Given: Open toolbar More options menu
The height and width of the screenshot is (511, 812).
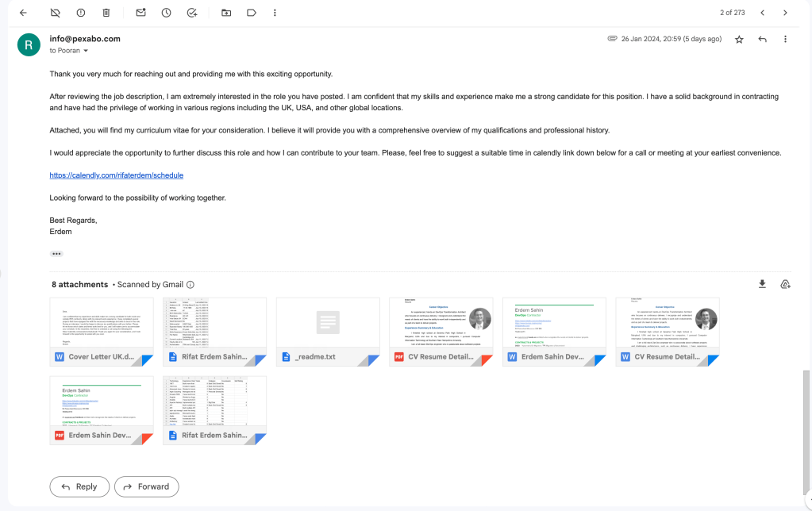Looking at the screenshot, I should pyautogui.click(x=275, y=13).
